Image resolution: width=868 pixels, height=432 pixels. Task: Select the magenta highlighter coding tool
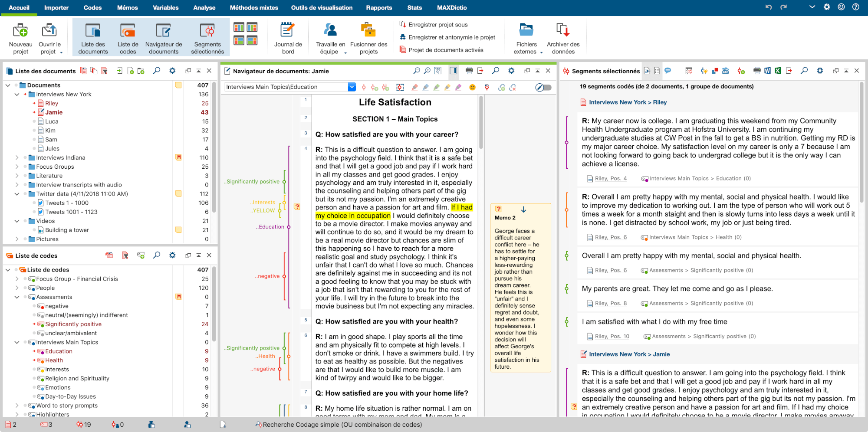[x=458, y=87]
